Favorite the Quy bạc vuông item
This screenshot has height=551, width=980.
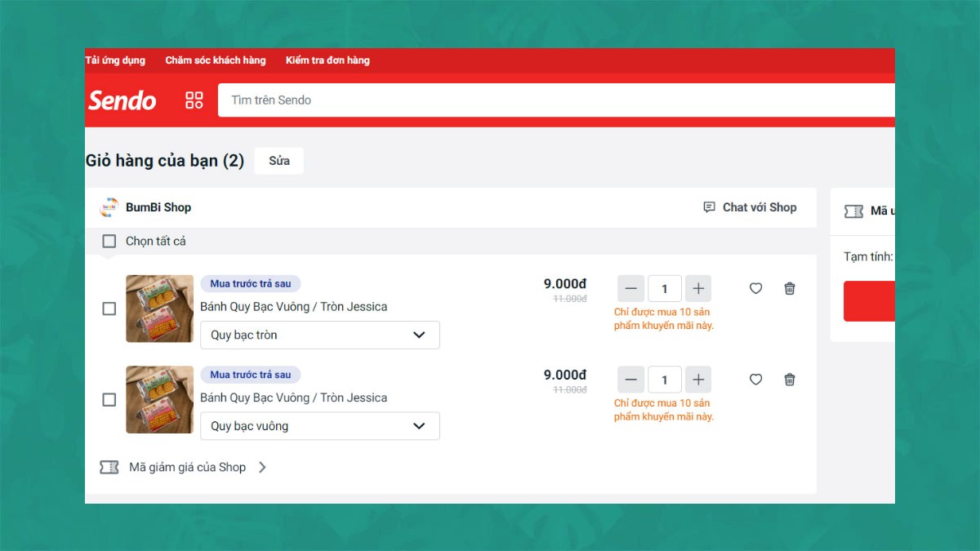(755, 380)
